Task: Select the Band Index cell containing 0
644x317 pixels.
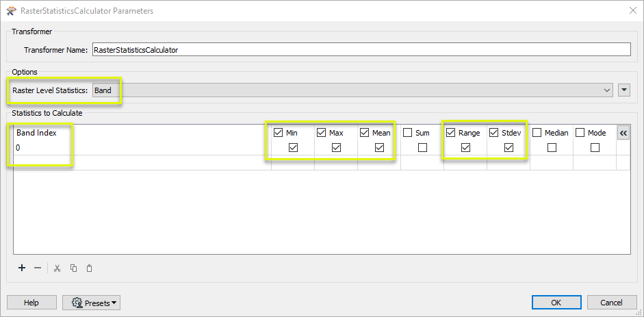Action: tap(142, 148)
